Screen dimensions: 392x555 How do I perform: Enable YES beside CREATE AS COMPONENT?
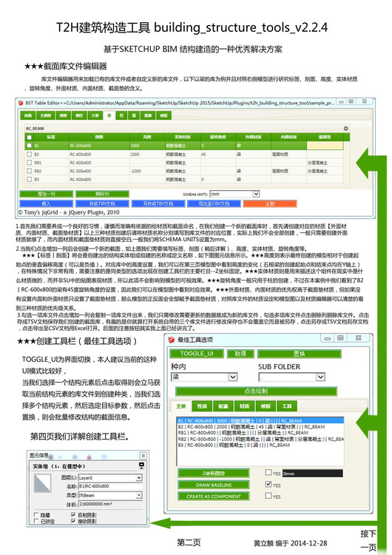[268, 496]
